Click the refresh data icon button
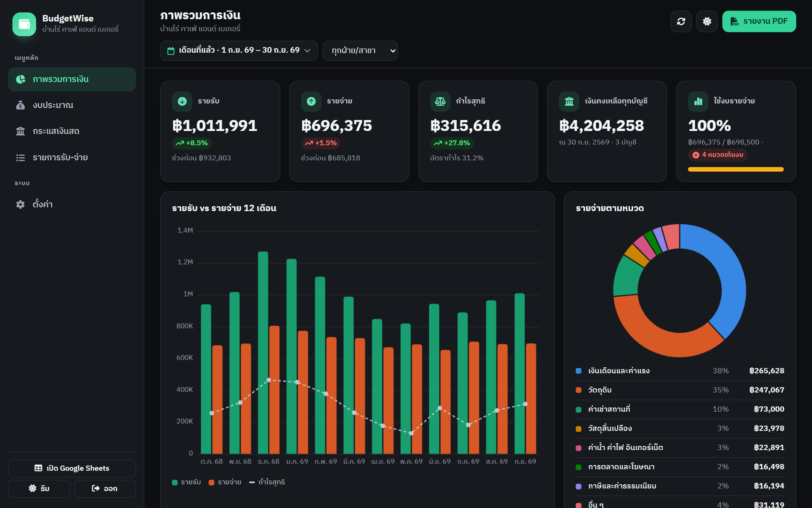The image size is (812, 508). 681,21
